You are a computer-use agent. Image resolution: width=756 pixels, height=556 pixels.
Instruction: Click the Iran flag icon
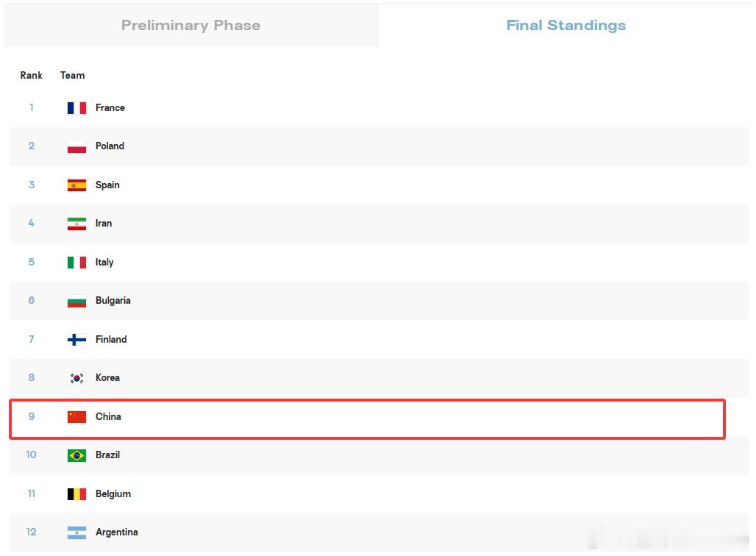coord(76,224)
